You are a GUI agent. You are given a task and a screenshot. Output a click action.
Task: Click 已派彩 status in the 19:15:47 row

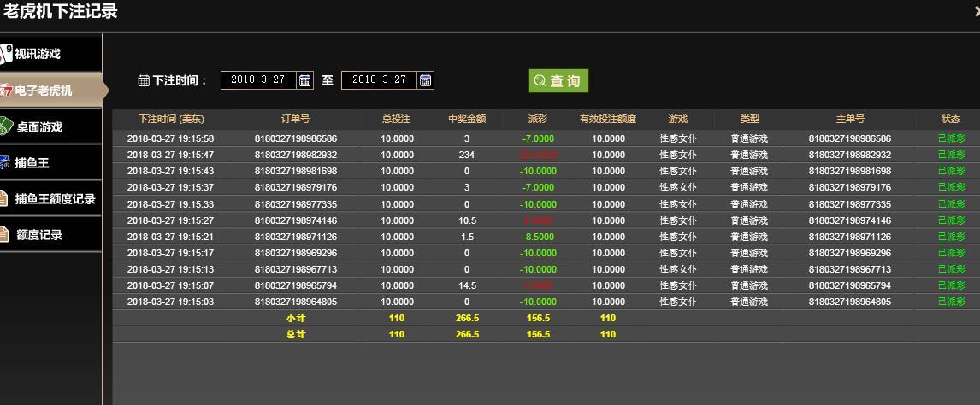951,155
